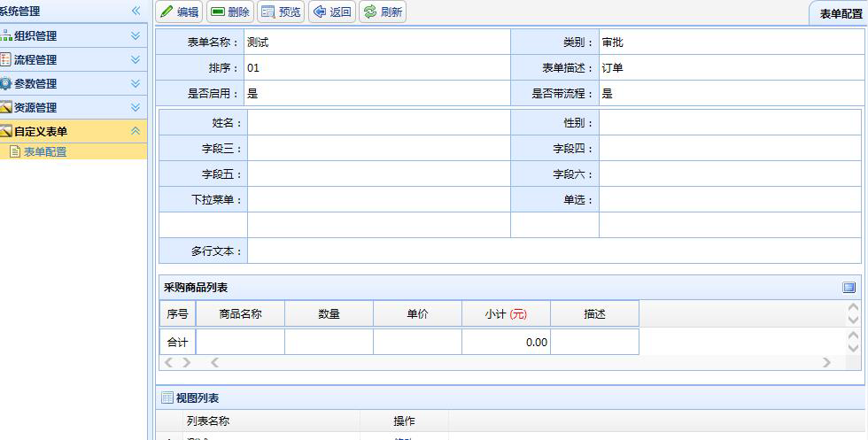Expand the 资源管理 section
The image size is (868, 440).
(x=136, y=107)
